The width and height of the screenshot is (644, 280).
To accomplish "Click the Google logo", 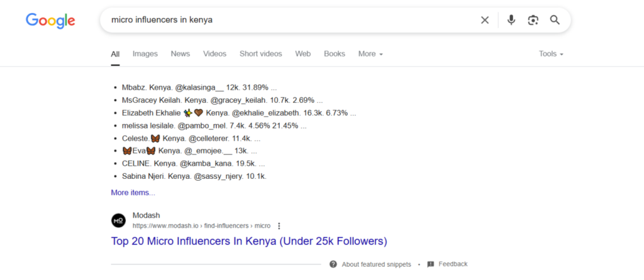I will [x=50, y=21].
